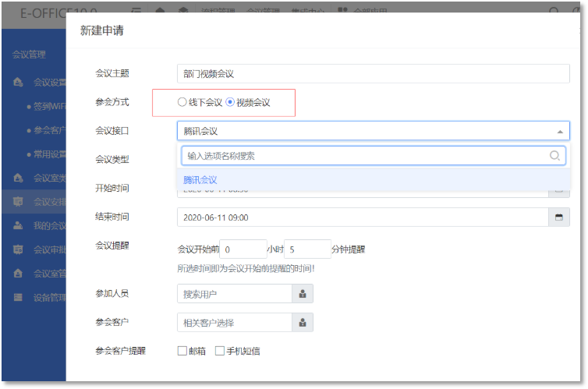
Task: Collapse the 会议接口 dropdown via its arrow
Action: tap(560, 132)
